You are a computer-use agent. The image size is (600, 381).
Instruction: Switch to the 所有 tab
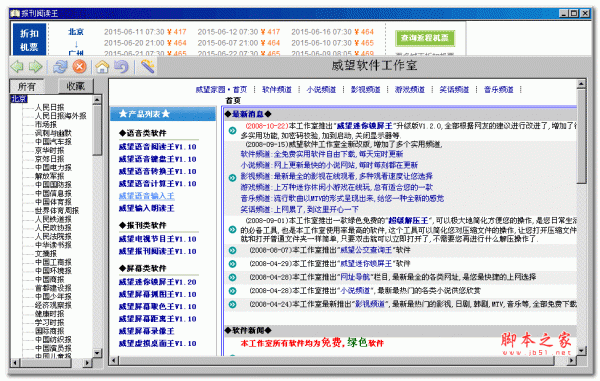27,86
